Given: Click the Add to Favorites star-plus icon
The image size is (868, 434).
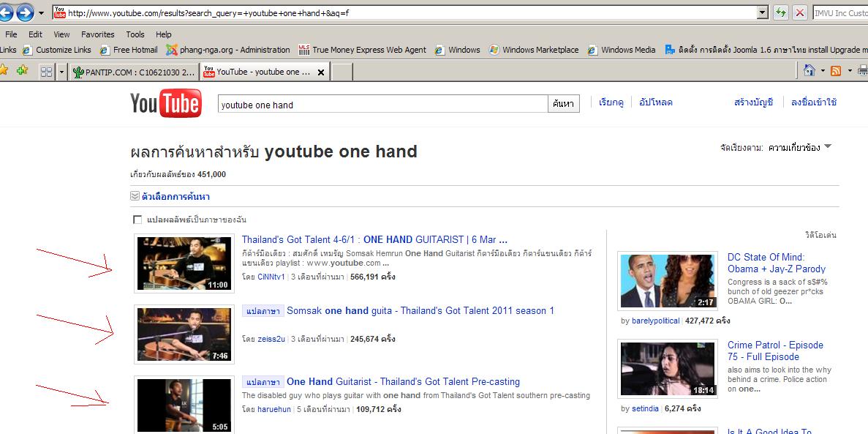Looking at the screenshot, I should pyautogui.click(x=22, y=70).
